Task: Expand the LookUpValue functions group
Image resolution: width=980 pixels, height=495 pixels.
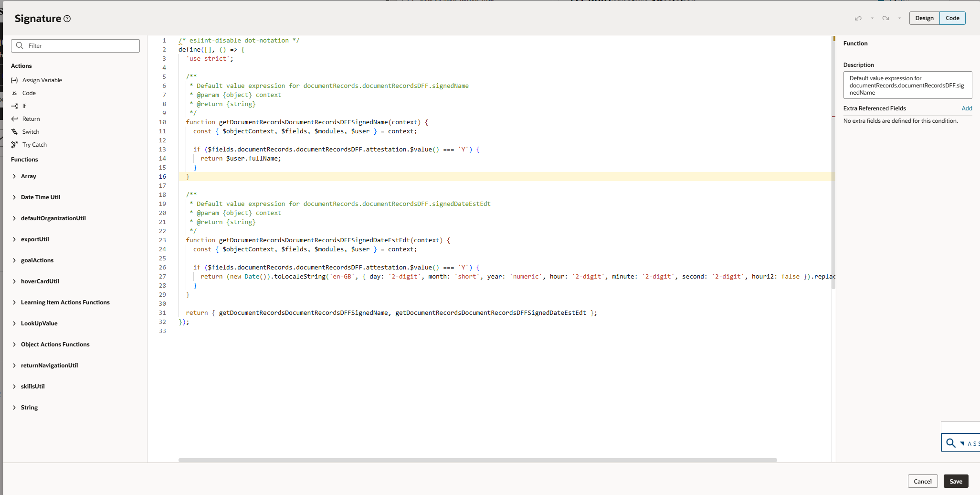Action: click(14, 323)
